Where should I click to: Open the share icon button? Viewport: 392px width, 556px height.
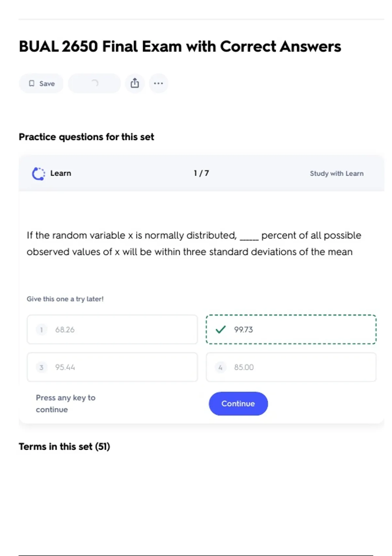135,83
